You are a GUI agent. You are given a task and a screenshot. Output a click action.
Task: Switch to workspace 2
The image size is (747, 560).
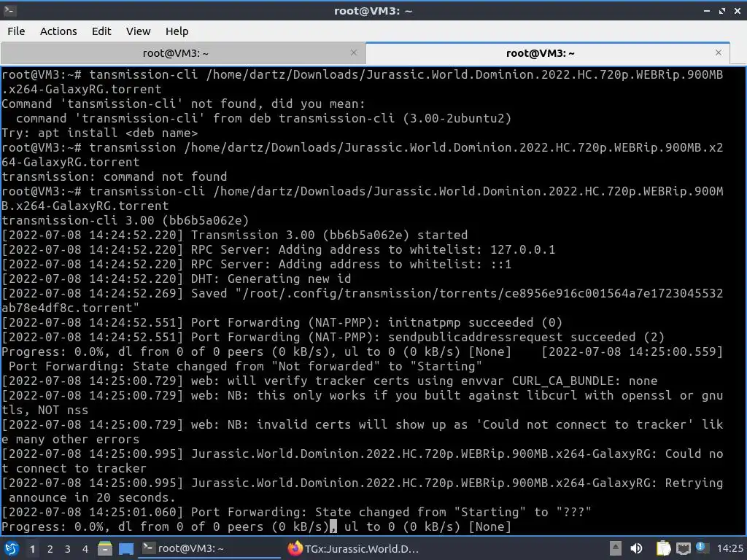tap(50, 549)
